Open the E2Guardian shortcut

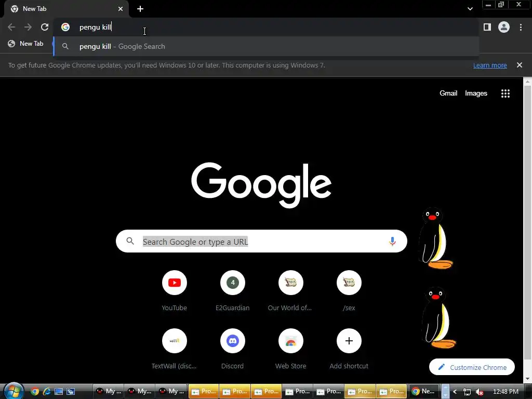(x=233, y=283)
